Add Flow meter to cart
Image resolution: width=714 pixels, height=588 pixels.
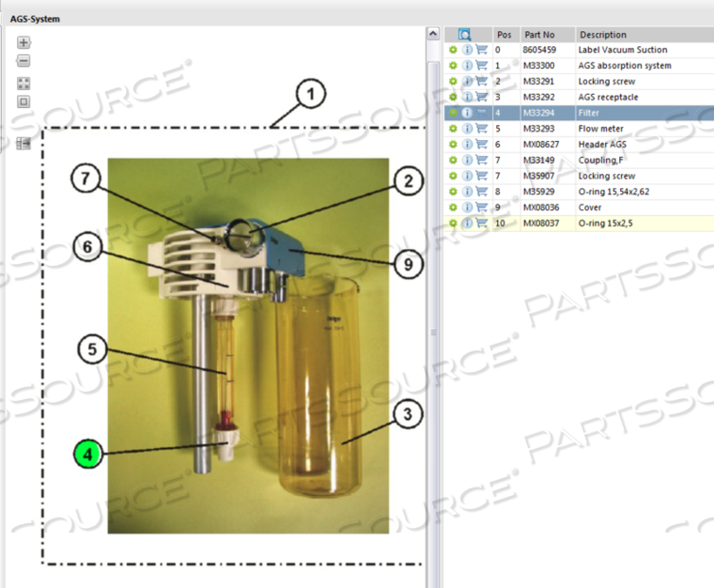point(481,129)
